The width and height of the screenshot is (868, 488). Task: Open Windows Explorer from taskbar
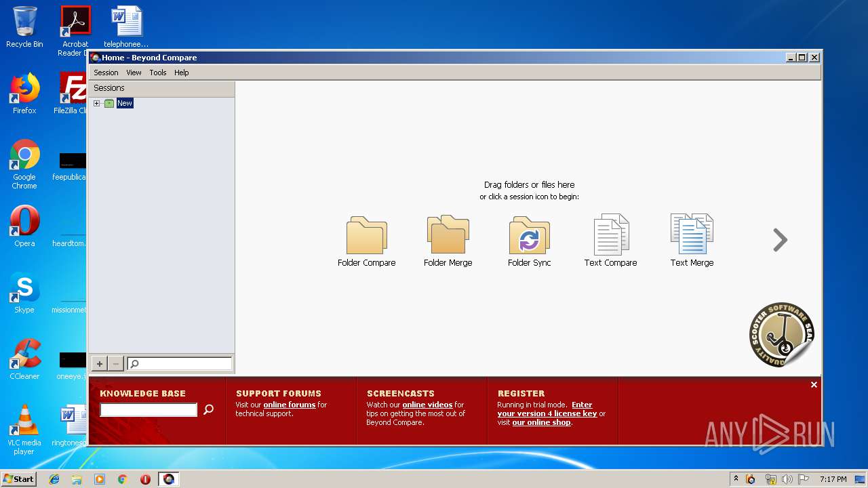(x=77, y=479)
